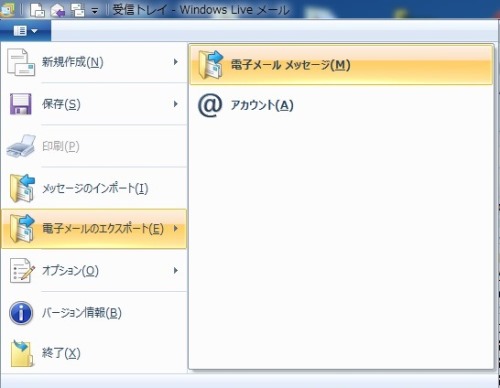Choose 終了(X) to exit

point(94,353)
